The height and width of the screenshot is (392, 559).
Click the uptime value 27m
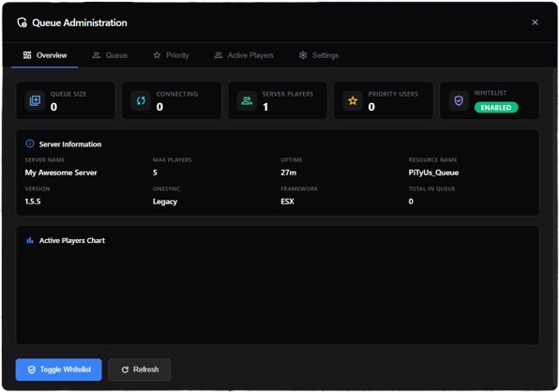click(x=289, y=173)
